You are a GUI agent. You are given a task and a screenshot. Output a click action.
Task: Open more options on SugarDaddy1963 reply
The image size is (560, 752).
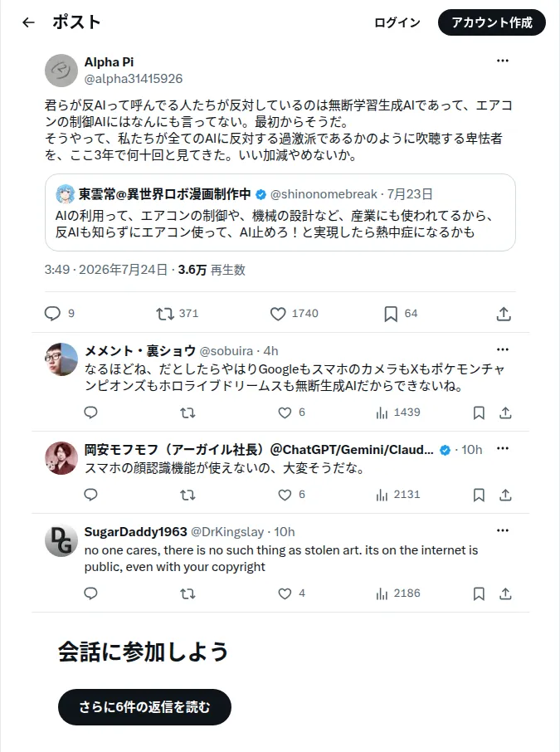(503, 530)
